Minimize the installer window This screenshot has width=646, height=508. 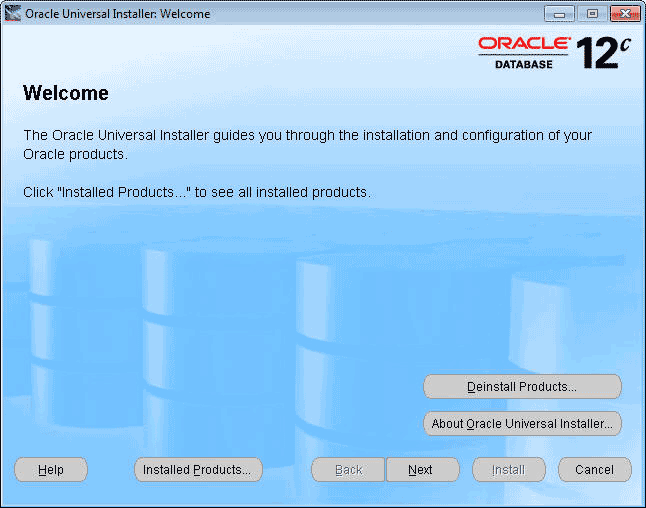pyautogui.click(x=559, y=14)
